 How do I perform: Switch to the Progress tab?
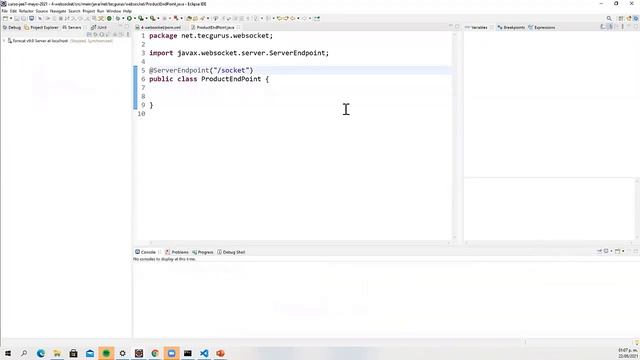203,252
